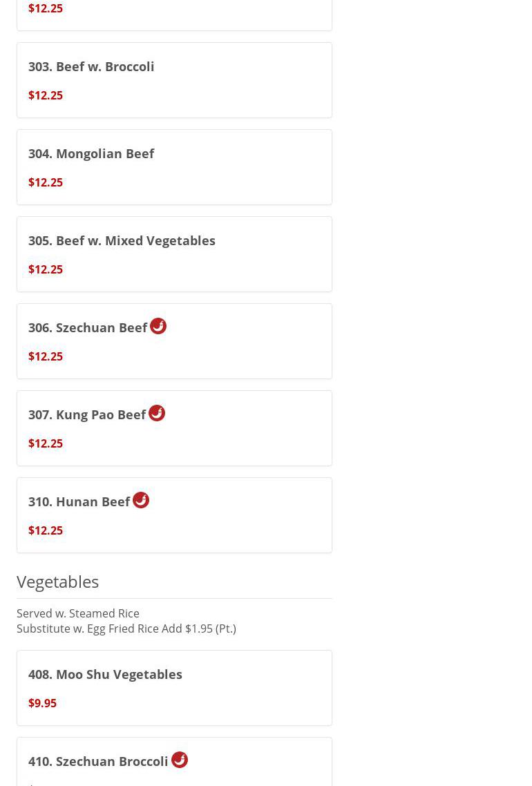The height and width of the screenshot is (786, 532).
Task: Click the $9.95 price for Moo Shu Vegetables
Action: pyautogui.click(x=42, y=703)
